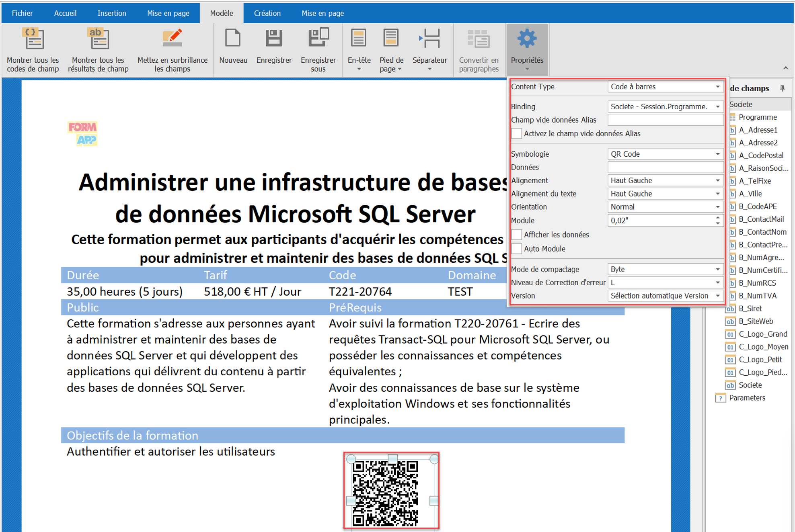Select B_NumRCS field
795x532 pixels.
(757, 283)
